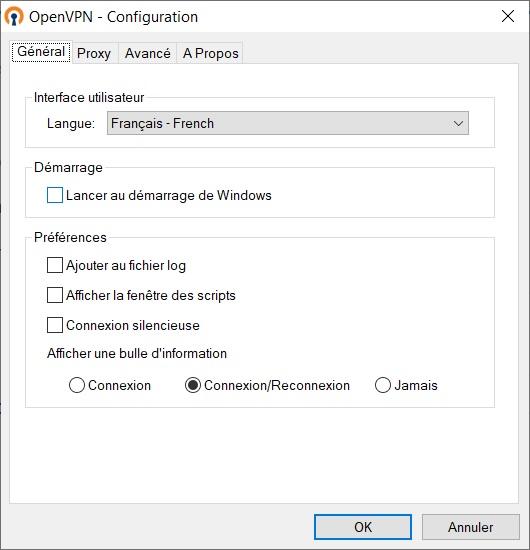
Task: Pick the Jamais radio button
Action: [383, 385]
